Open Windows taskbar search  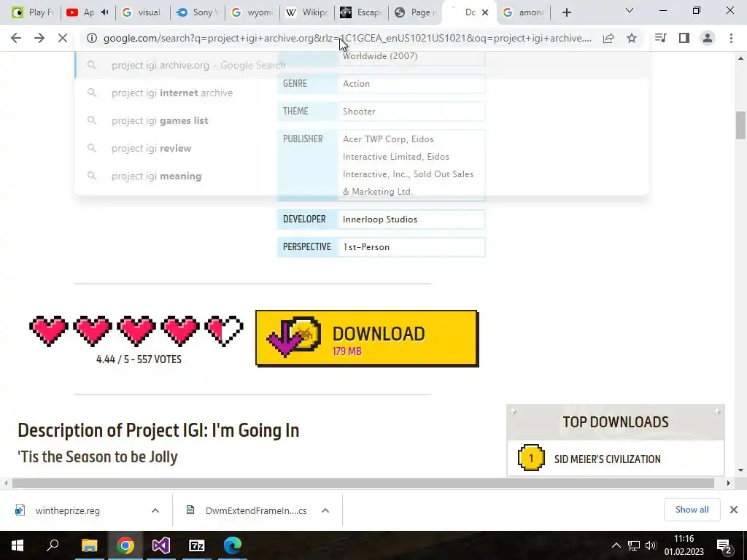coord(53,545)
